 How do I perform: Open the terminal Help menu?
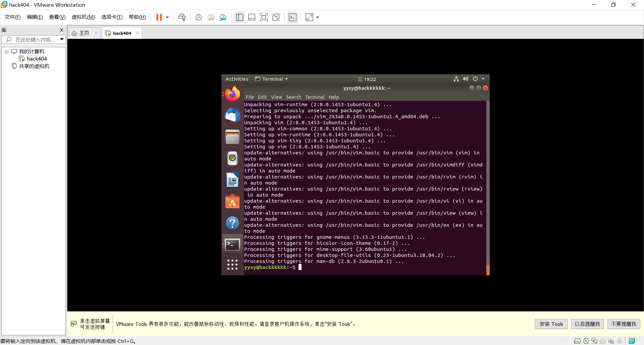coord(334,97)
